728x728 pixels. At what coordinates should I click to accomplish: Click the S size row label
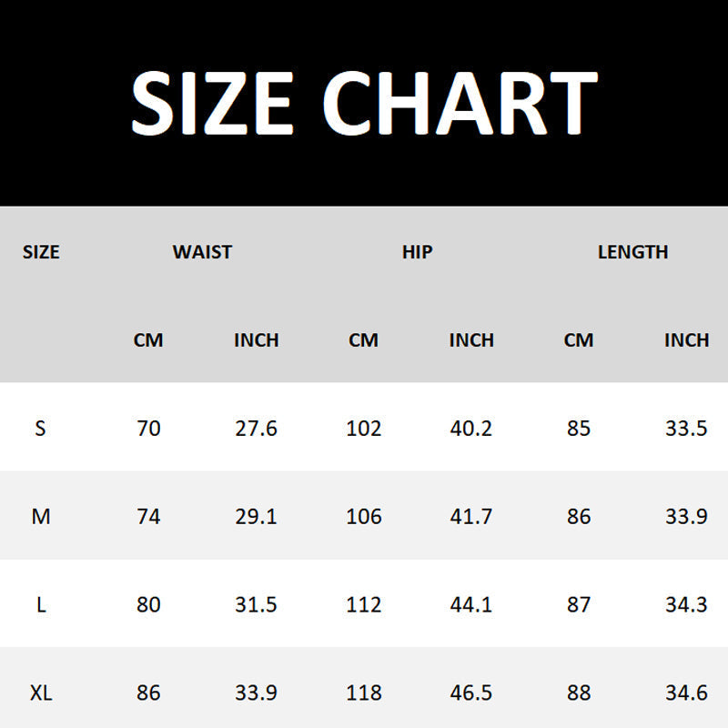(x=40, y=428)
